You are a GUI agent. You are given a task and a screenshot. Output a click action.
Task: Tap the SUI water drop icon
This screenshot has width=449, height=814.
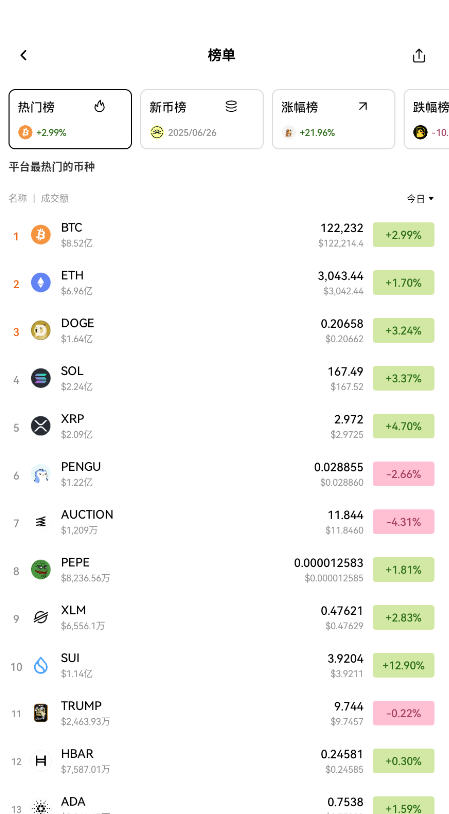click(40, 665)
